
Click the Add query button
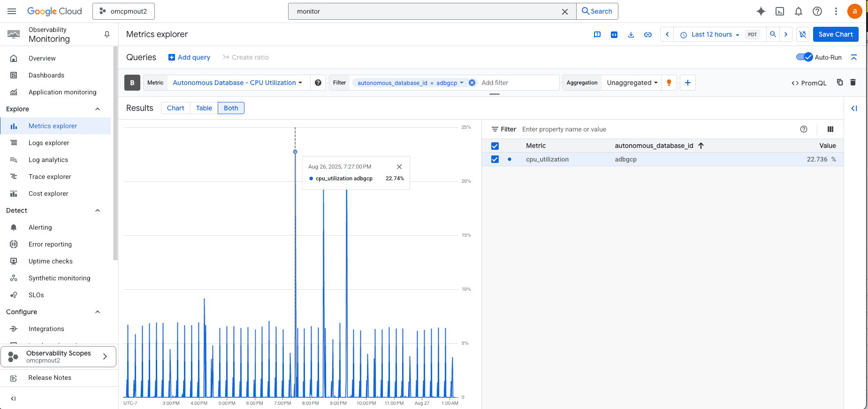point(189,57)
